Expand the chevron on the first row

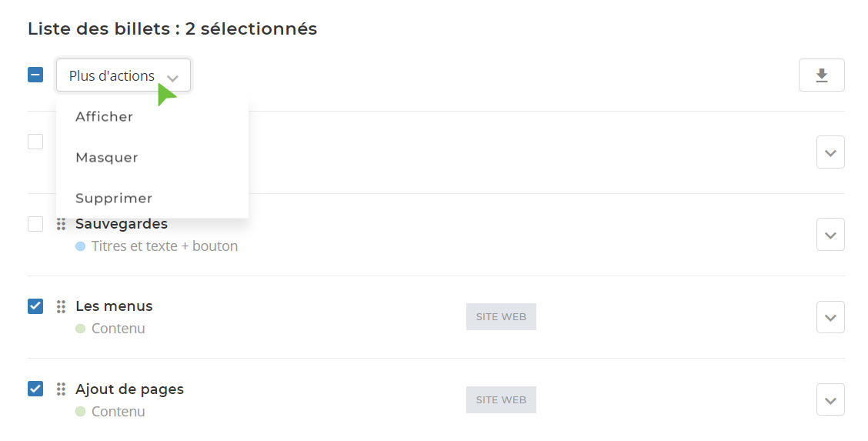click(830, 152)
